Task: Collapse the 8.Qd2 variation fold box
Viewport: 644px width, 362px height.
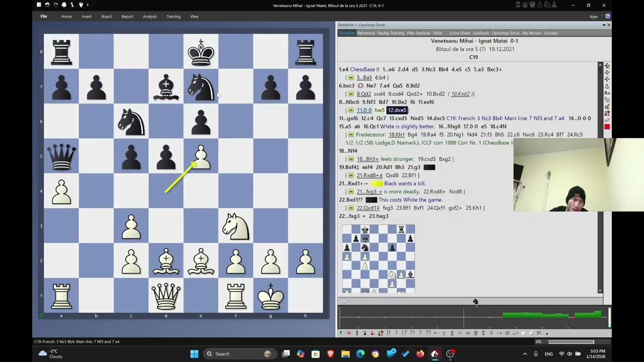Action: (351, 94)
